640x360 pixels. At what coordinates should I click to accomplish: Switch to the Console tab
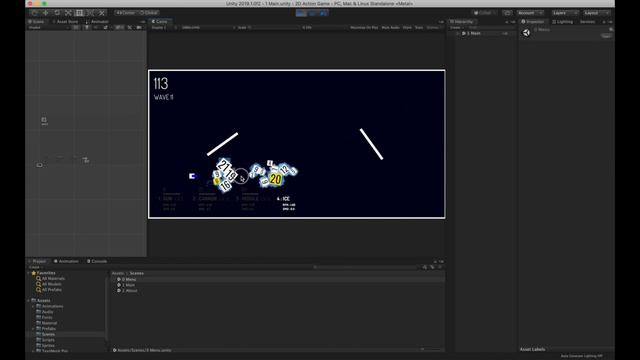pyautogui.click(x=97, y=261)
